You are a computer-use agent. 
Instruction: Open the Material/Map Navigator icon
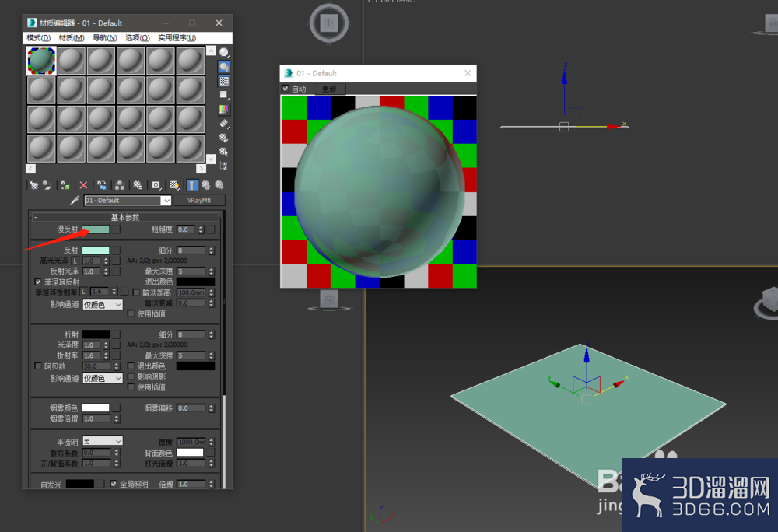tap(224, 166)
